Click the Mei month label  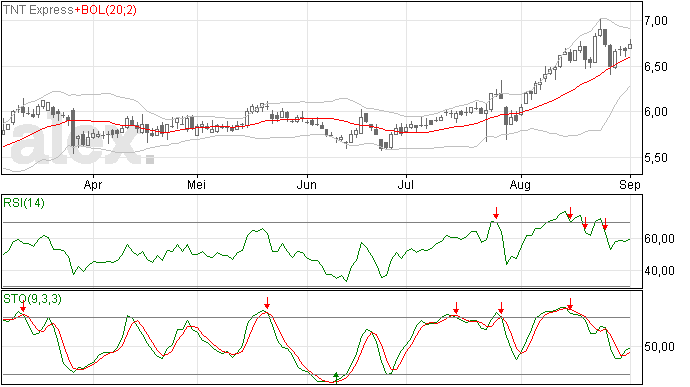click(196, 184)
